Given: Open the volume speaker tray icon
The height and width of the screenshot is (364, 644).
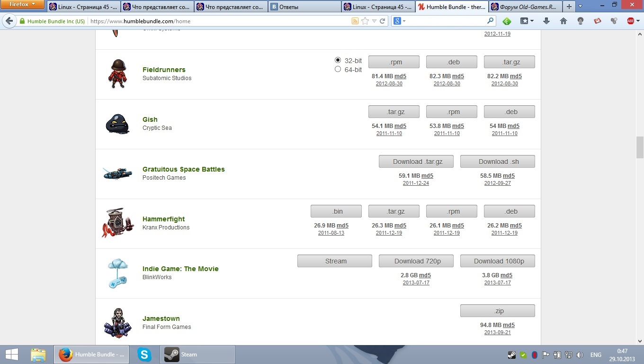Looking at the screenshot, I should click(x=580, y=355).
